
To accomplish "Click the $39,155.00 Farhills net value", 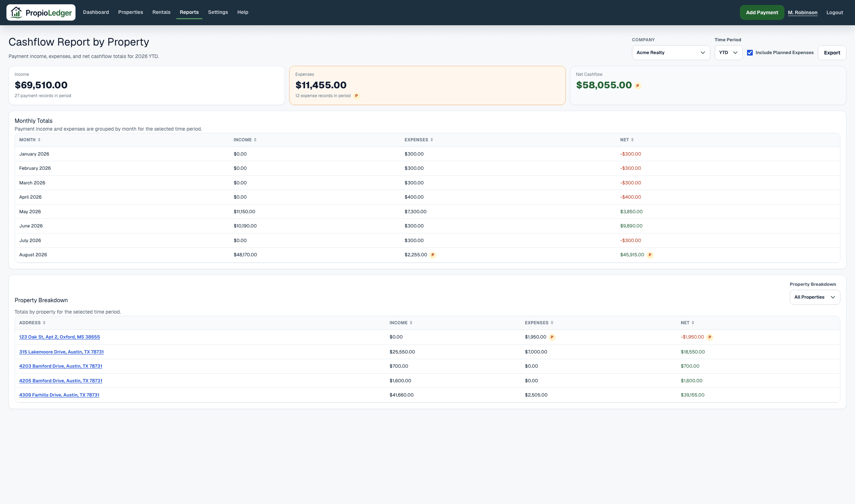I will point(693,395).
